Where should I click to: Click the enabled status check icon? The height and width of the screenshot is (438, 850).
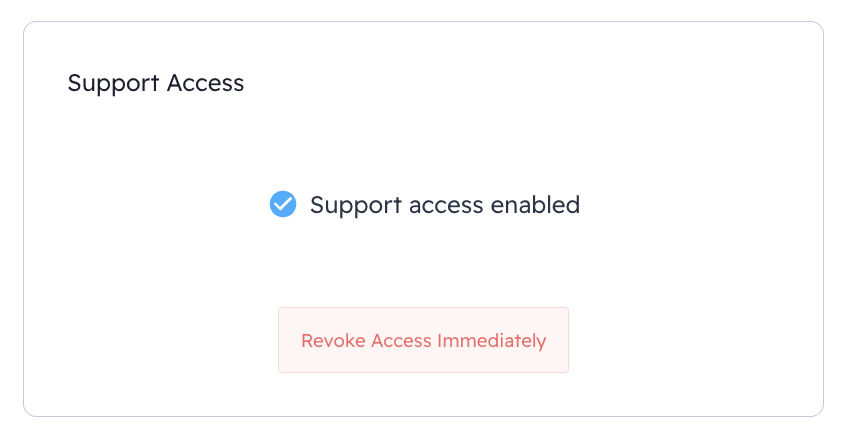tap(283, 204)
